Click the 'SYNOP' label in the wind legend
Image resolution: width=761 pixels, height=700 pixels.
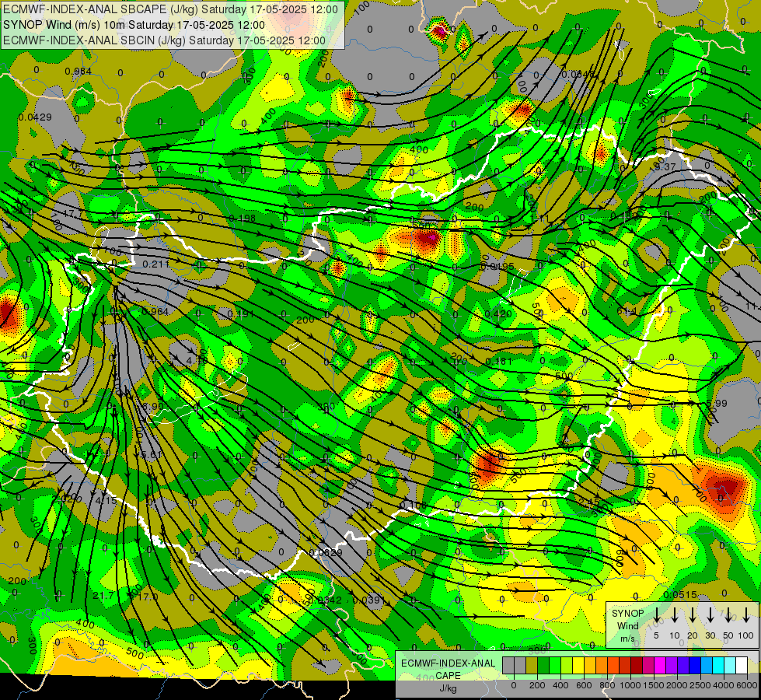point(627,613)
